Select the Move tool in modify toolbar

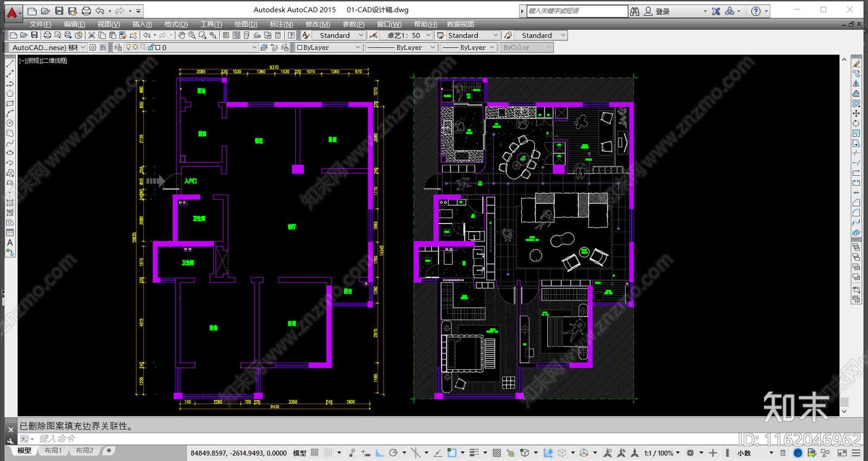coord(857,113)
